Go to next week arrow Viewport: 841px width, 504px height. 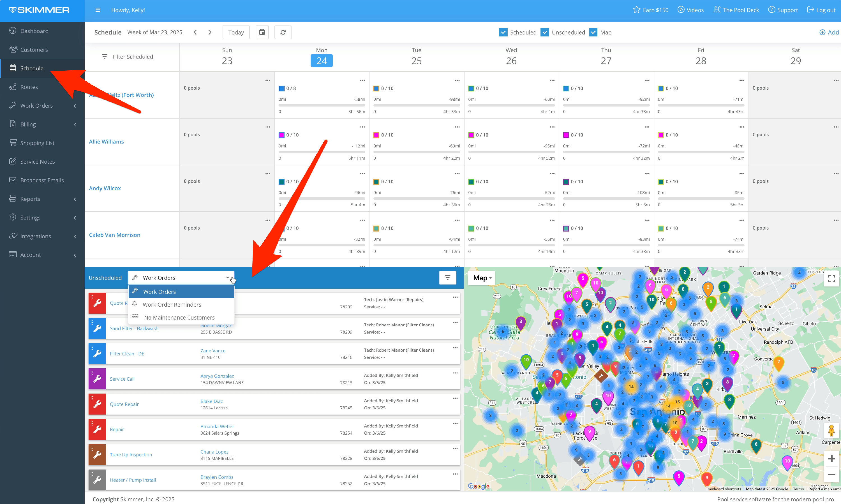tap(210, 32)
